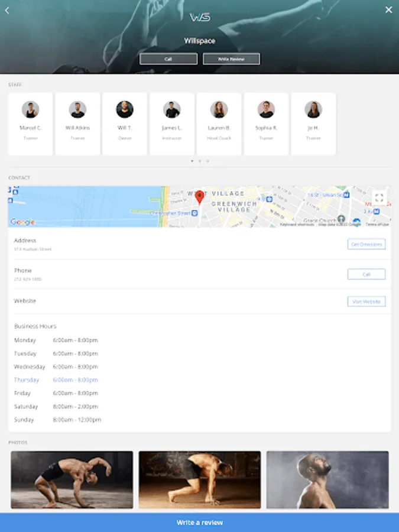399x532 pixels.
Task: Open the third photo of bearded man looking up
Action: (327, 480)
